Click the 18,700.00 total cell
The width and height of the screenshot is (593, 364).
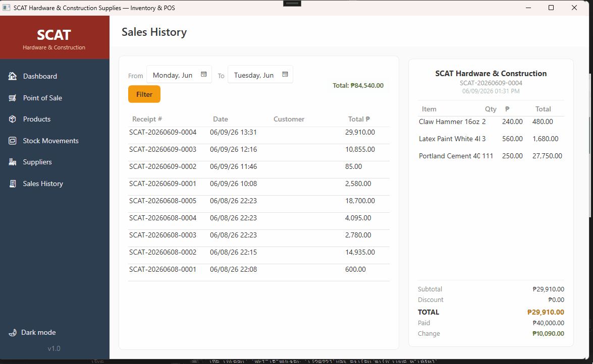click(360, 201)
